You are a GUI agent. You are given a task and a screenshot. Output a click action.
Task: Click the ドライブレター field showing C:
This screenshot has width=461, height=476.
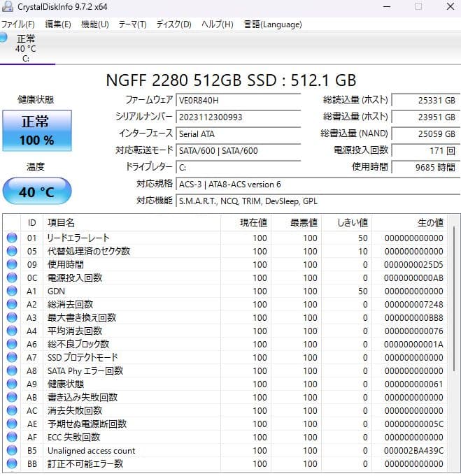pos(239,167)
